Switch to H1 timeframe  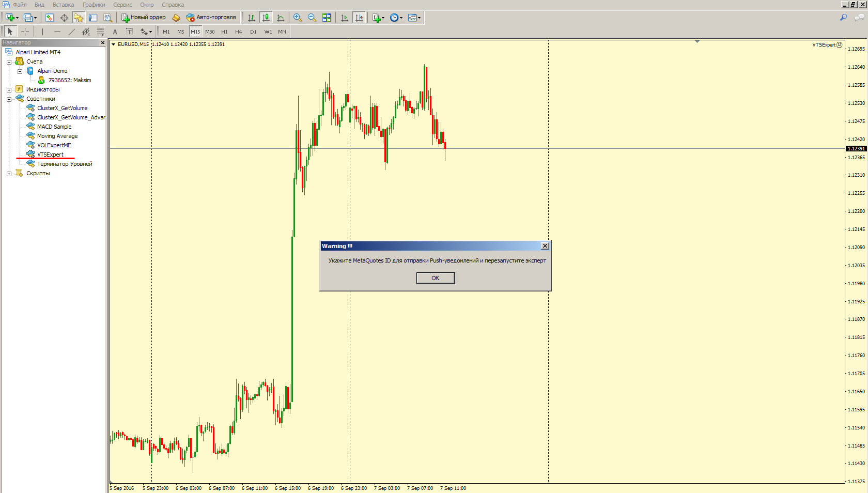[224, 32]
